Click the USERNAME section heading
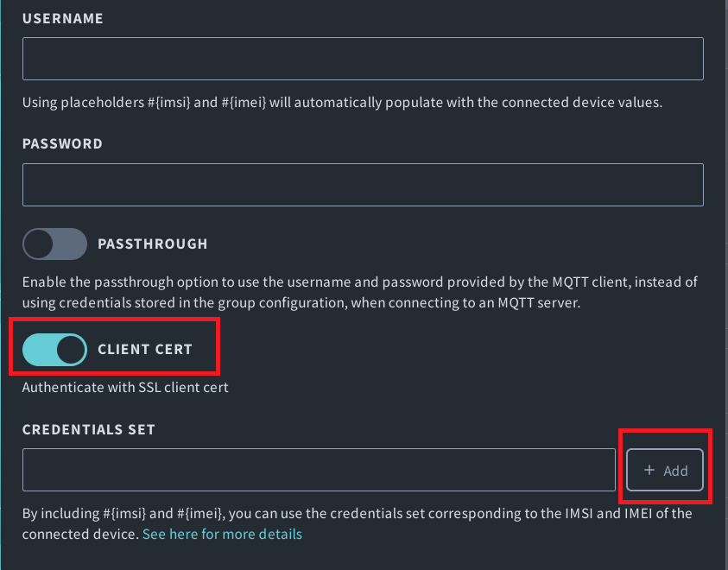 click(62, 17)
